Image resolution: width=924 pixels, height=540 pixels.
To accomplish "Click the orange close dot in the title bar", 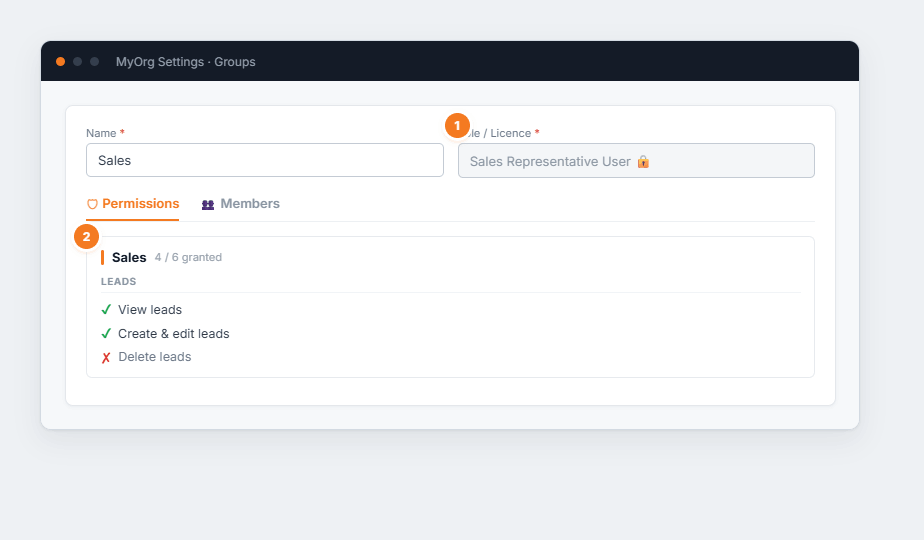I will (60, 61).
